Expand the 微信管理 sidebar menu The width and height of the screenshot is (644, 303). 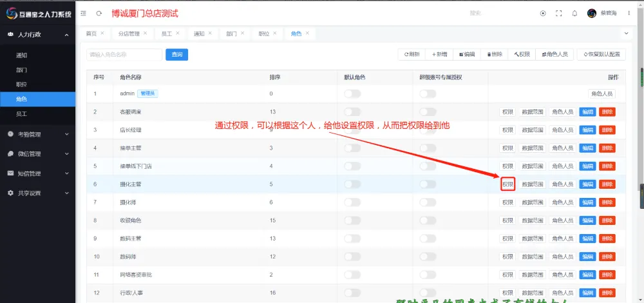point(37,154)
